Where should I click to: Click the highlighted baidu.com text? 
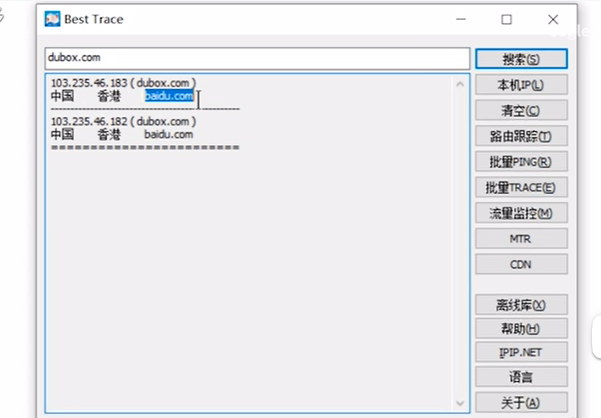coord(169,96)
